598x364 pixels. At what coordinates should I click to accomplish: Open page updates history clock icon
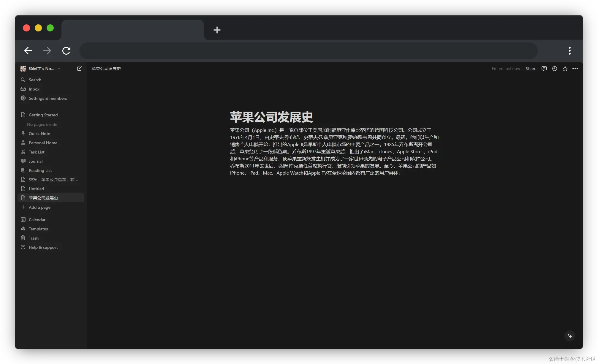(554, 69)
